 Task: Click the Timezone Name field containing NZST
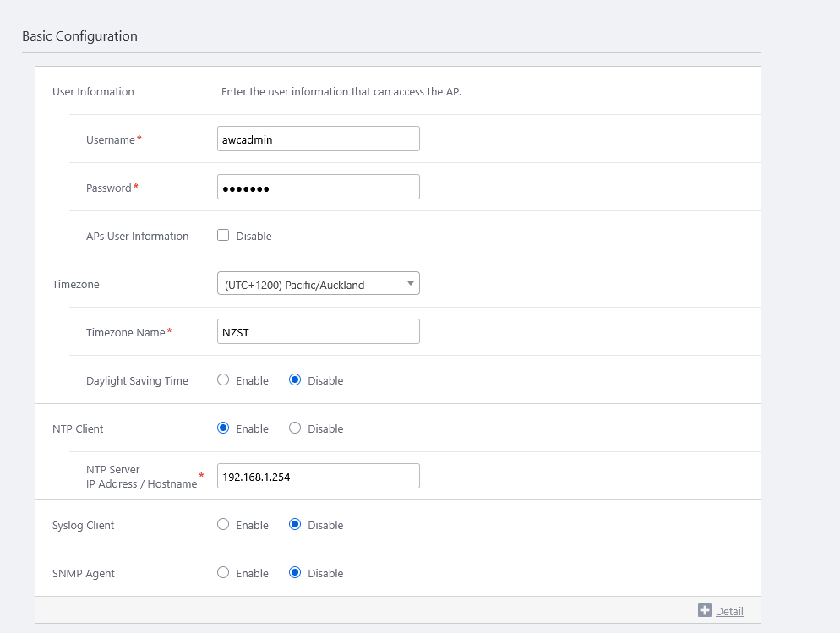pyautogui.click(x=318, y=332)
